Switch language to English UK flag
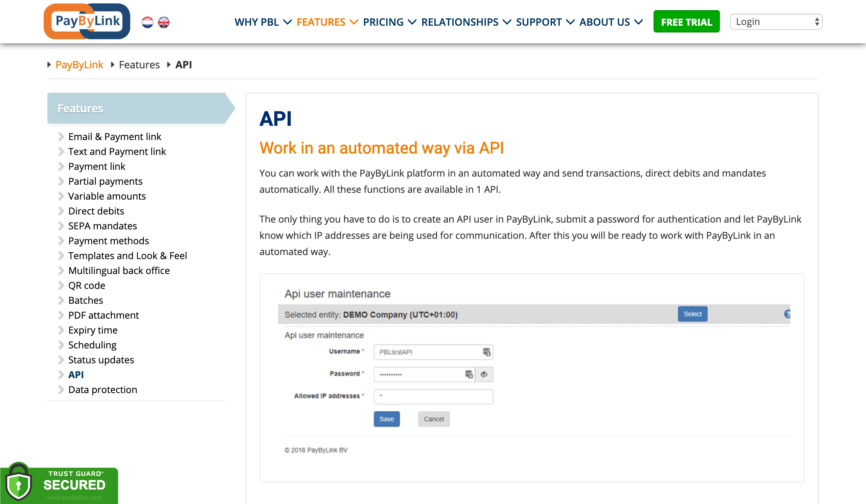This screenshot has height=504, width=866. pyautogui.click(x=164, y=22)
